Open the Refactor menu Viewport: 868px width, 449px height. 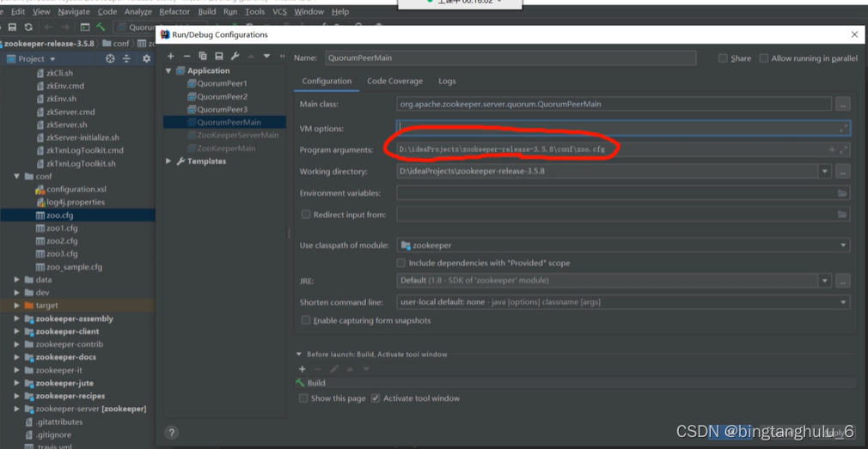[174, 12]
